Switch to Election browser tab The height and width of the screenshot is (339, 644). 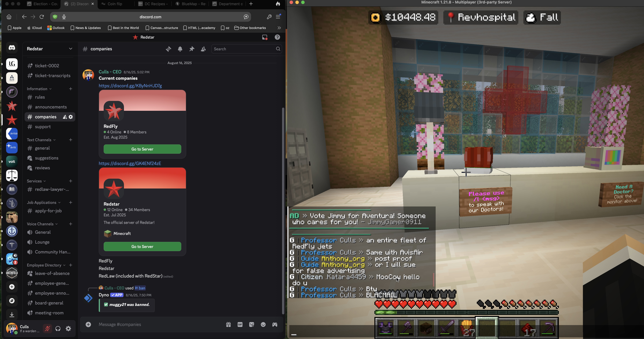43,4
